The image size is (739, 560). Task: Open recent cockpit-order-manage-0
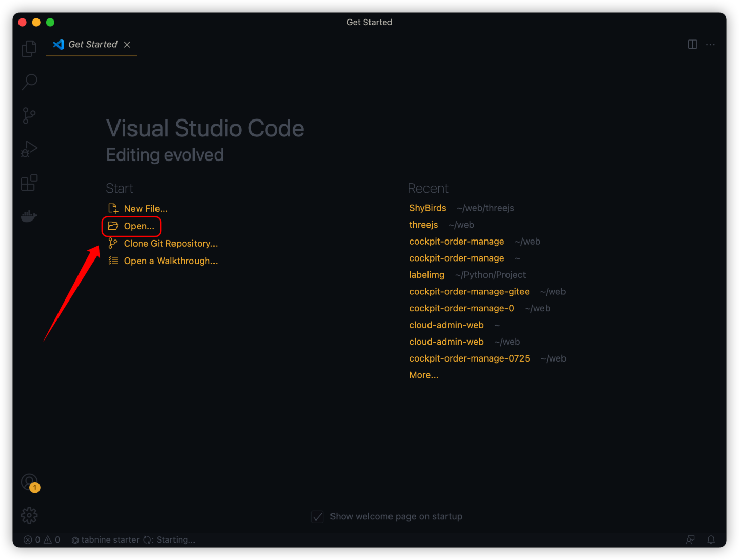[x=461, y=308]
